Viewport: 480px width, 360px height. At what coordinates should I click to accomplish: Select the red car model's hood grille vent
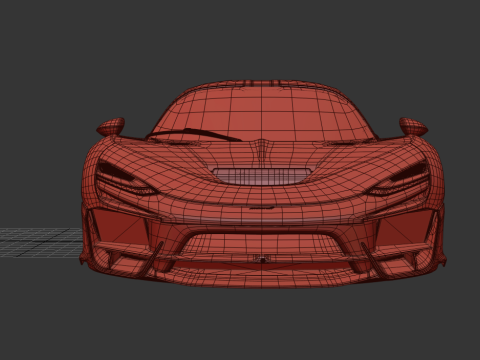[x=262, y=176]
